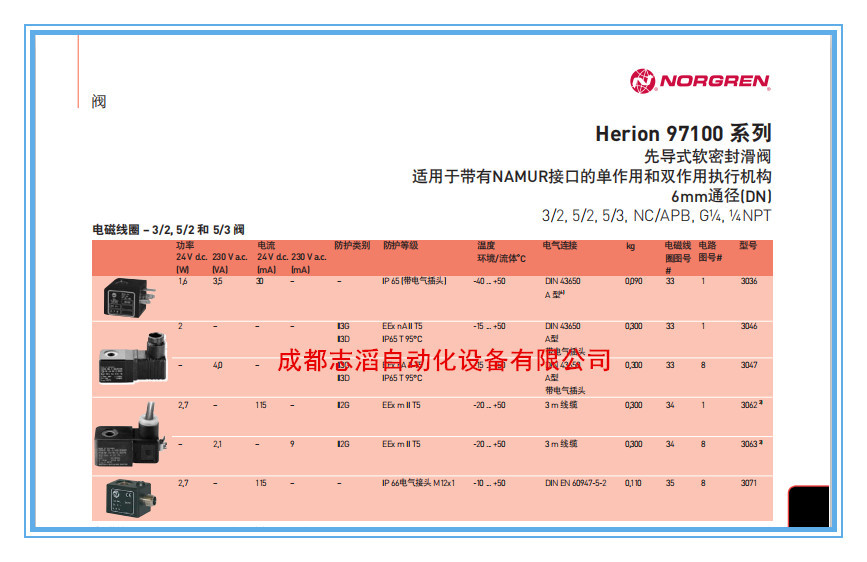Click the weight value '0,110'
This screenshot has height=562, width=867.
[x=634, y=483]
